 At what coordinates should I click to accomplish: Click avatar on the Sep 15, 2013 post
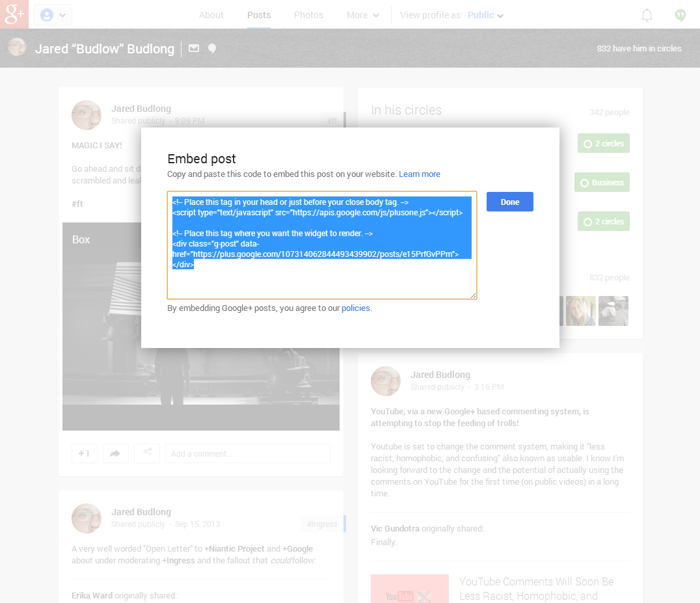[x=87, y=518]
